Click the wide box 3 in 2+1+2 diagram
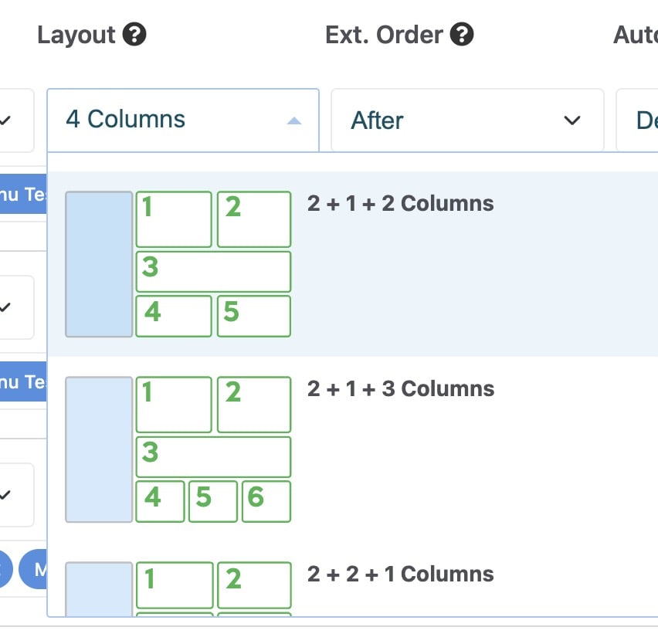 [213, 271]
